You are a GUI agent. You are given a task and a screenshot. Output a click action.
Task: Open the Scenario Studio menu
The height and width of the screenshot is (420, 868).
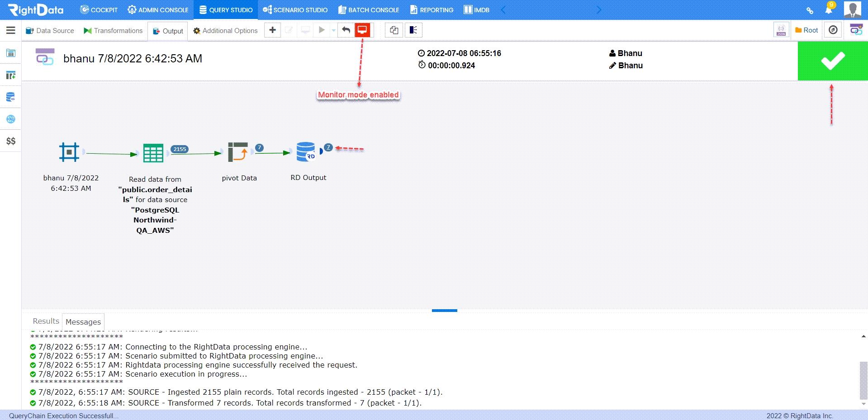[x=295, y=9]
